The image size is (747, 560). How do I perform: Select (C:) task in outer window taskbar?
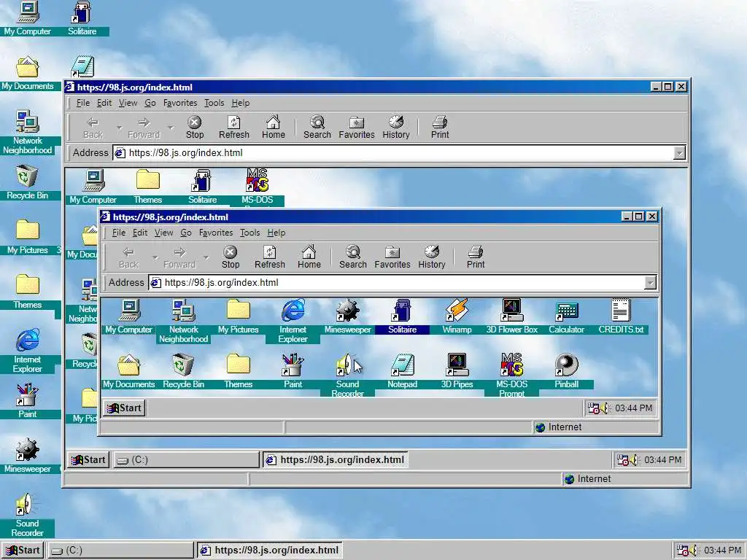point(186,460)
